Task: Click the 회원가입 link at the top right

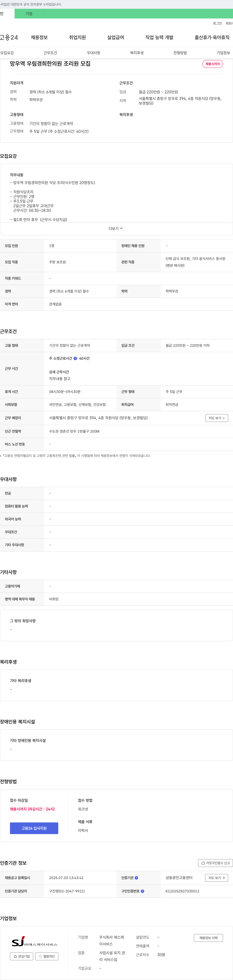Action: point(229,24)
